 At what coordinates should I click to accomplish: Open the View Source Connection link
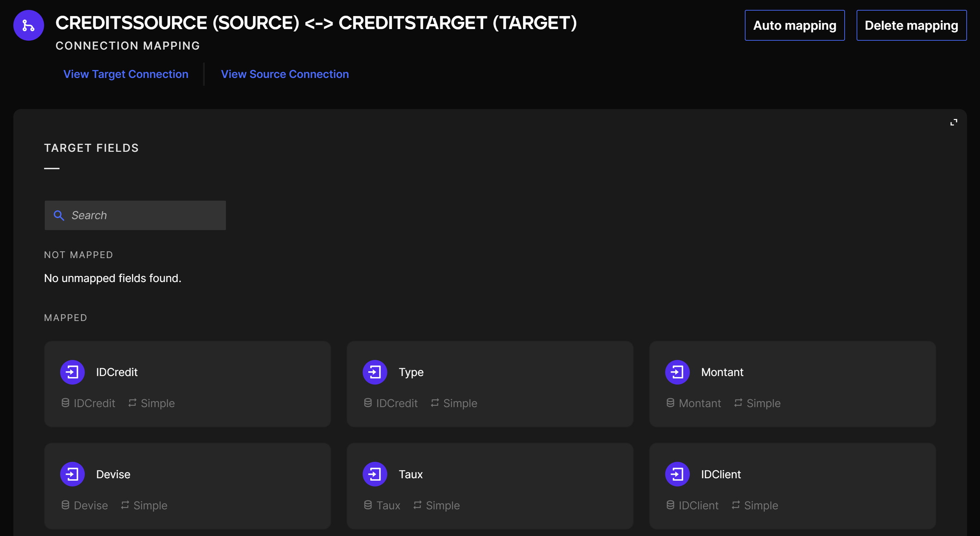pos(284,74)
